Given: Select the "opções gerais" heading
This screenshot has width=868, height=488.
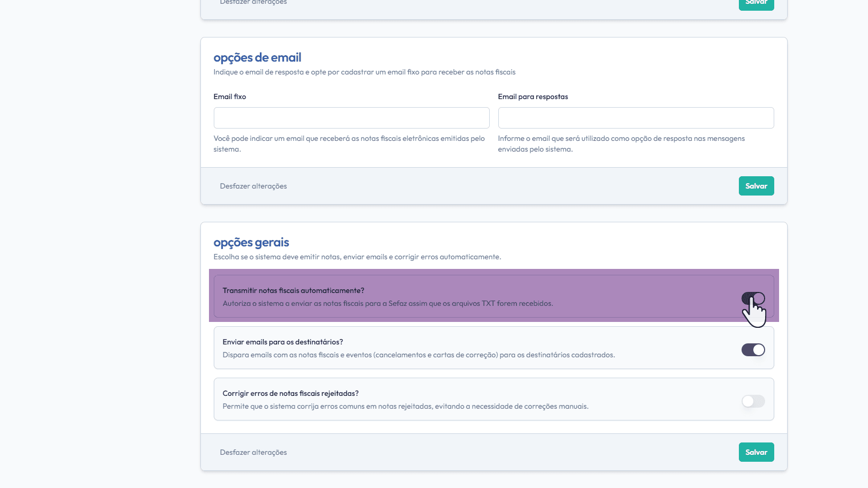Looking at the screenshot, I should click(x=251, y=243).
